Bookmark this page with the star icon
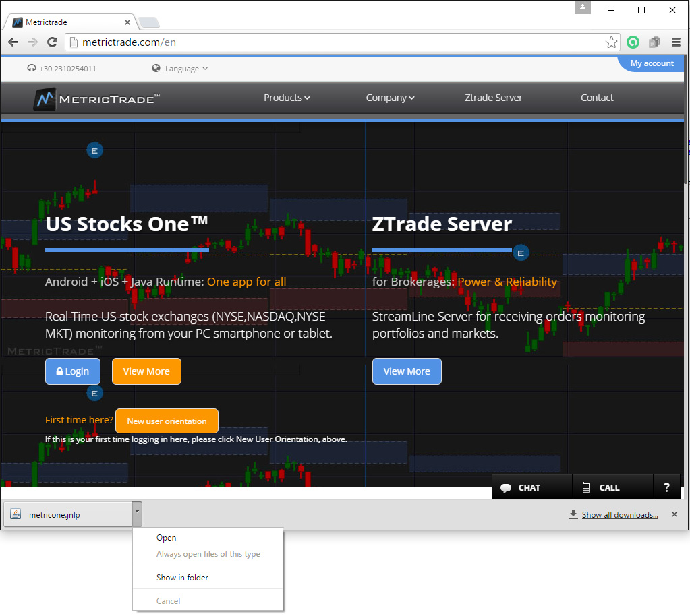690x616 pixels. (611, 42)
